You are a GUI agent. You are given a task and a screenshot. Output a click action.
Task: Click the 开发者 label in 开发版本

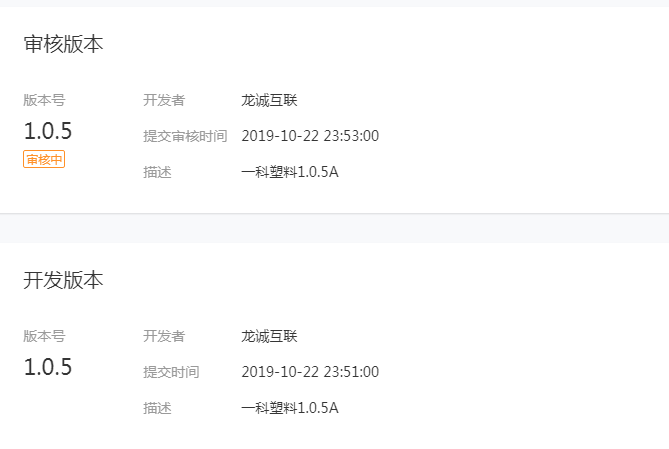click(x=164, y=336)
